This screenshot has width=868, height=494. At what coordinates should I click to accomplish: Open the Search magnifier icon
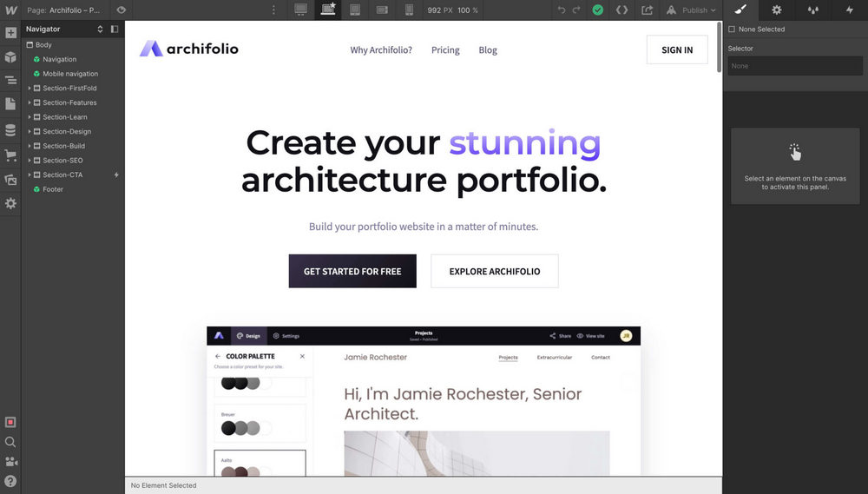[x=10, y=442]
